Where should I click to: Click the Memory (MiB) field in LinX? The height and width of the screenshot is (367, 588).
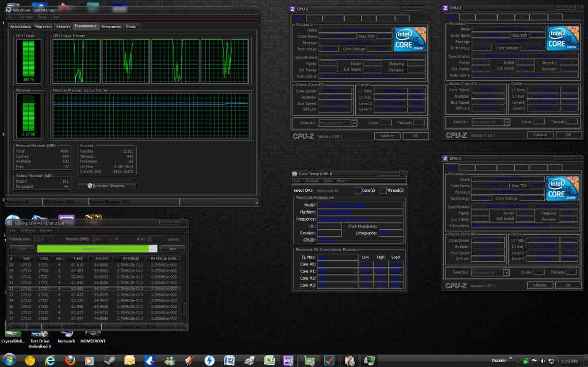101,239
